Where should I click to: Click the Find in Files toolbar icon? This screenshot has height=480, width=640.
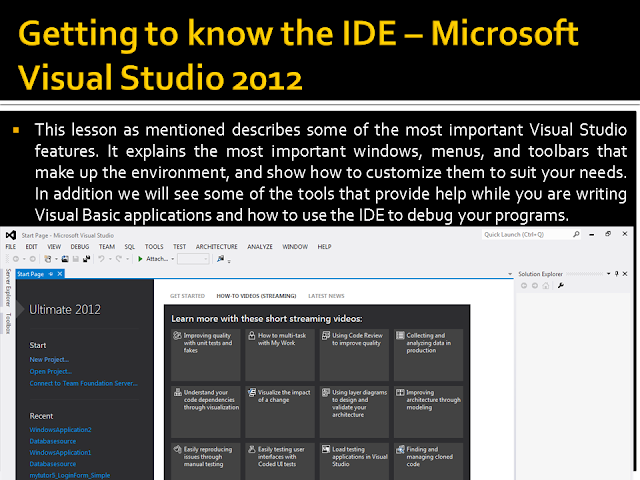click(x=220, y=259)
